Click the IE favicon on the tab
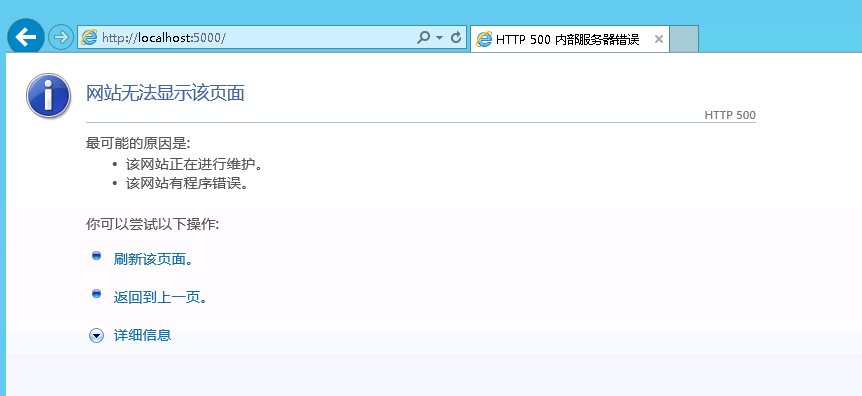The height and width of the screenshot is (396, 862). tap(484, 39)
